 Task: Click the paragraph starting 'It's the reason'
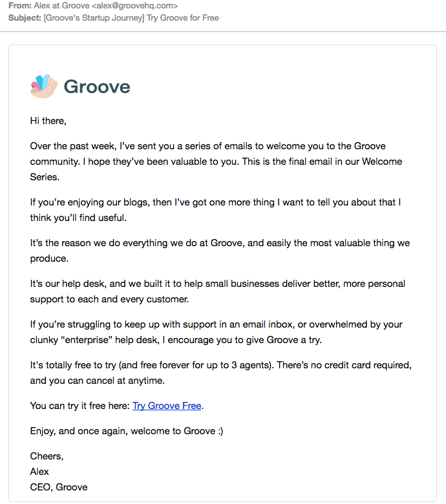(x=220, y=251)
